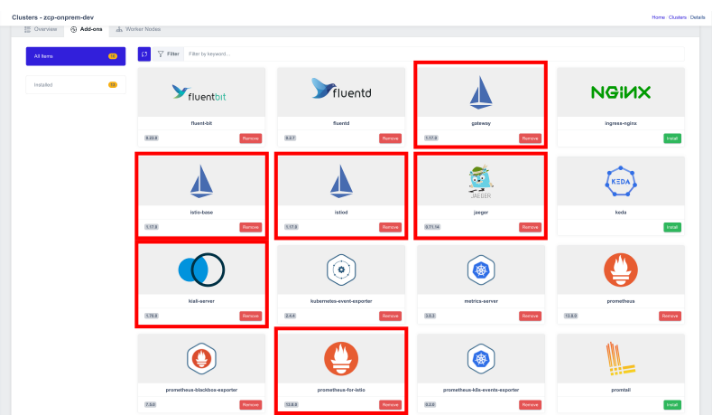The height and width of the screenshot is (416, 714).
Task: Click the Filter funnel button
Action: 168,54
